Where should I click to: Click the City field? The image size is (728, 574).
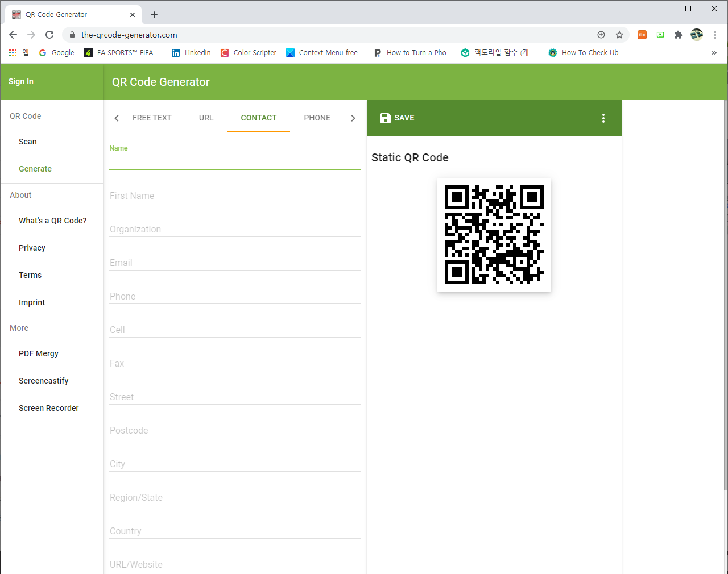pos(235,464)
